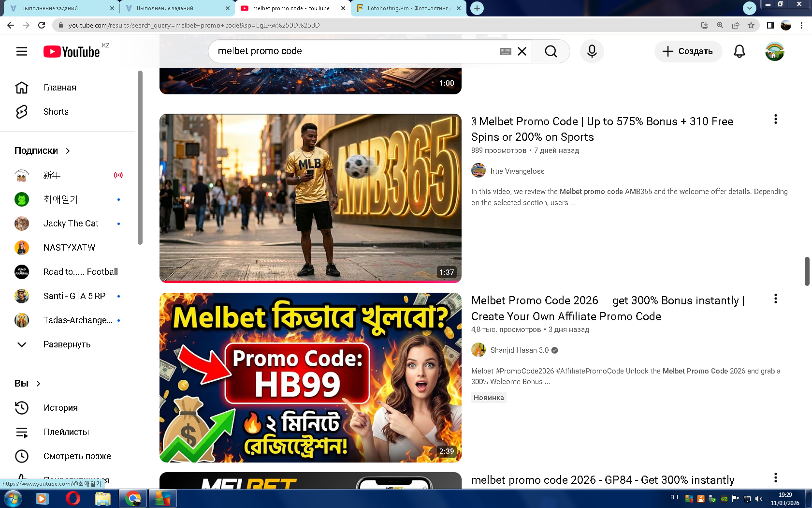The width and height of the screenshot is (812, 508).
Task: Close the melbet promo code YouTube tab
Action: pyautogui.click(x=343, y=8)
